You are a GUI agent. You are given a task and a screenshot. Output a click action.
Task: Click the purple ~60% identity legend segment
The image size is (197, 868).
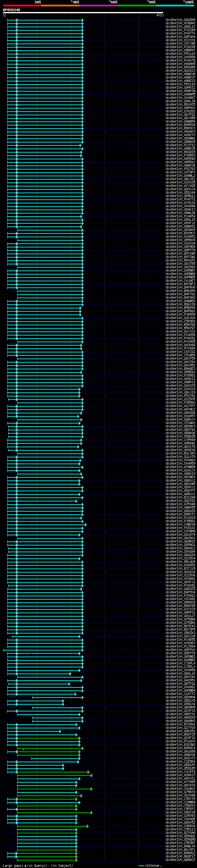tap(99, 6)
